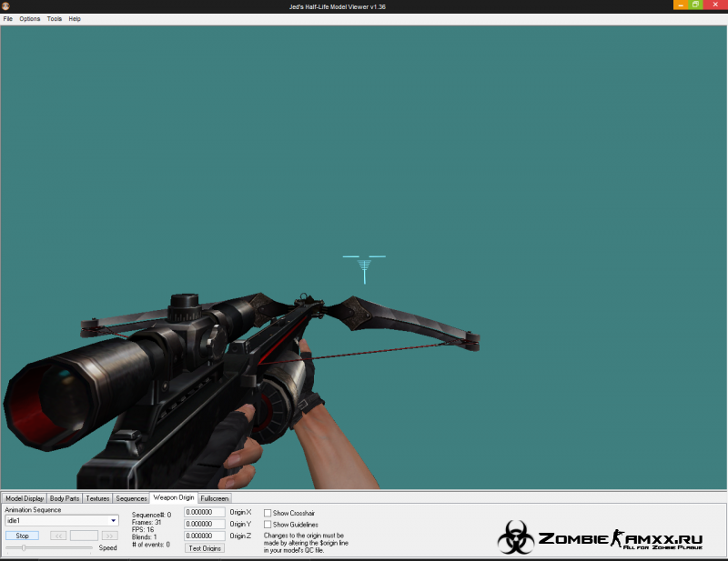The image size is (728, 561).
Task: Open the Tools menu
Action: pos(55,19)
